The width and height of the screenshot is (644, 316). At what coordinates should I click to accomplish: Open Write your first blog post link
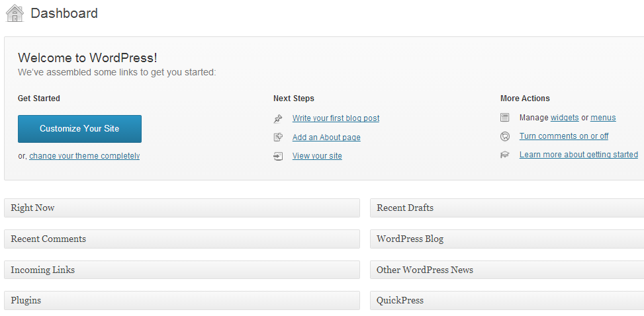(336, 118)
